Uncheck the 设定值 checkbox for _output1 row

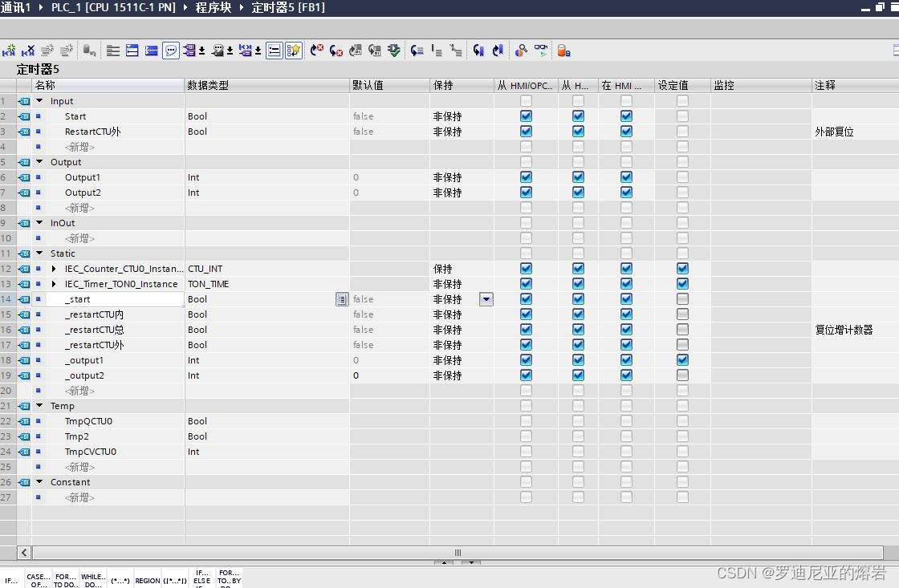682,360
